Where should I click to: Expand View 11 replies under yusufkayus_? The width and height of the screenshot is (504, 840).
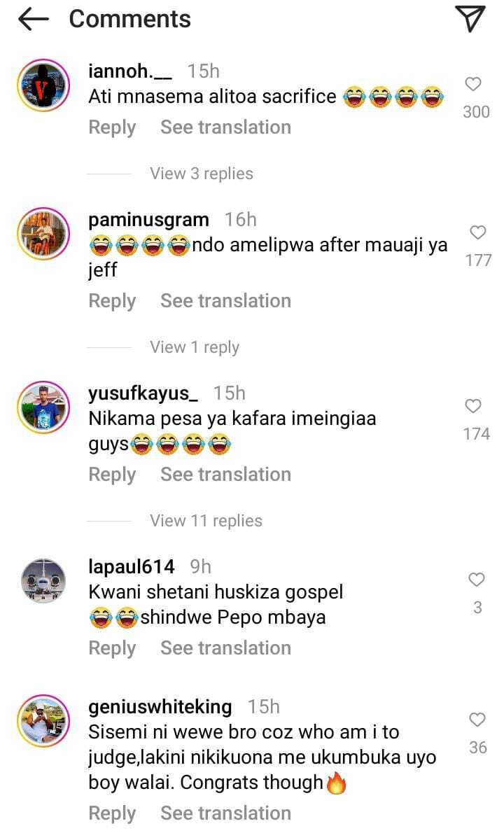(206, 521)
